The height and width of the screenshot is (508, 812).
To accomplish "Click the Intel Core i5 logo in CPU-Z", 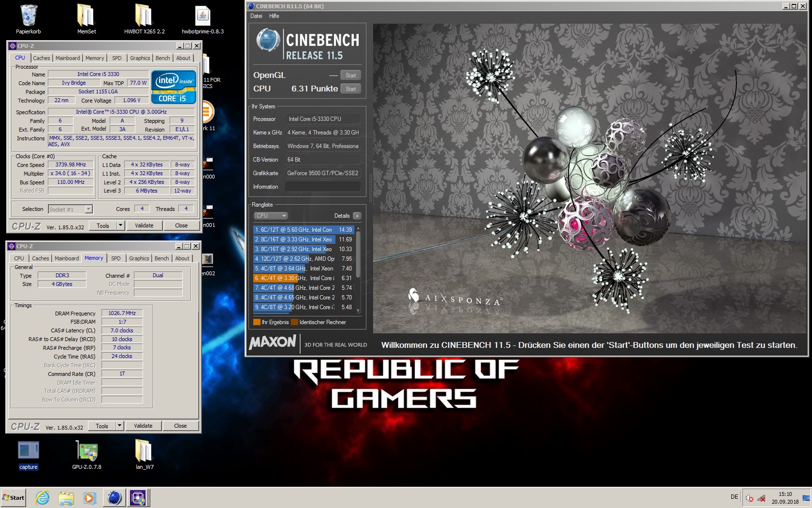I will (174, 87).
